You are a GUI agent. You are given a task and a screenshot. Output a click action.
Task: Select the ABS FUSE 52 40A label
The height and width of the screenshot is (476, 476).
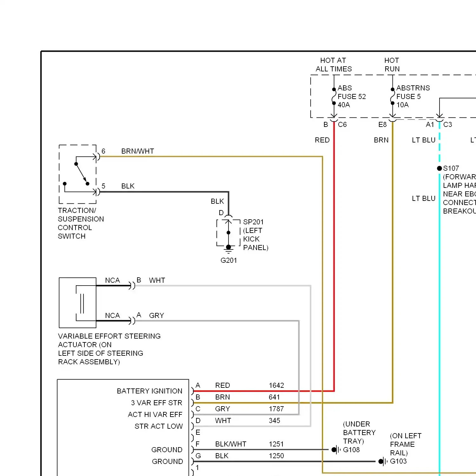(x=352, y=96)
